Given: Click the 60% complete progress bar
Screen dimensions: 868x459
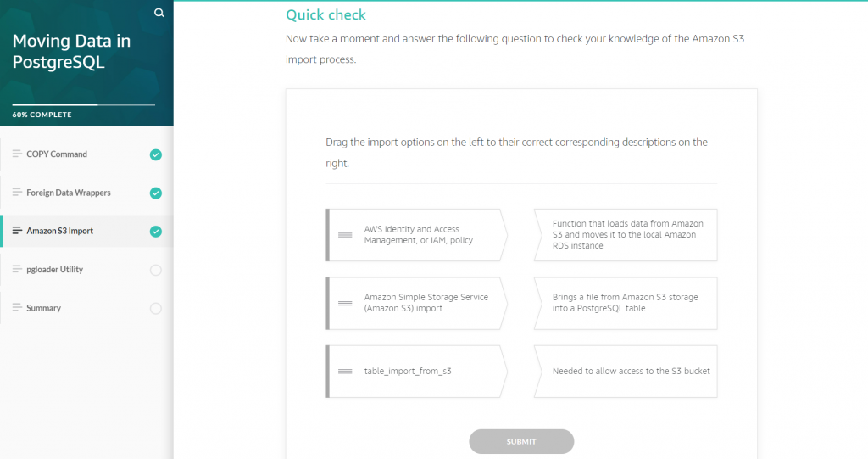Looking at the screenshot, I should tap(84, 104).
